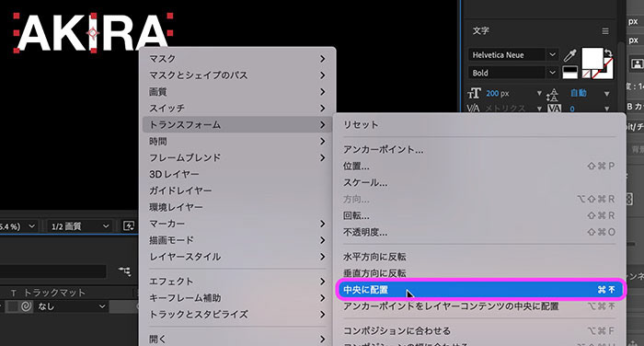Viewport: 644px width, 346px height.
Task: Click the white fill color swatch
Action: click(x=592, y=58)
